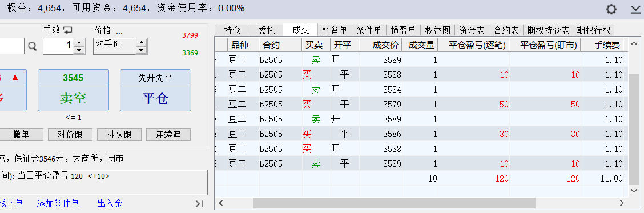Sort by the 手续费 column header

click(x=602, y=45)
